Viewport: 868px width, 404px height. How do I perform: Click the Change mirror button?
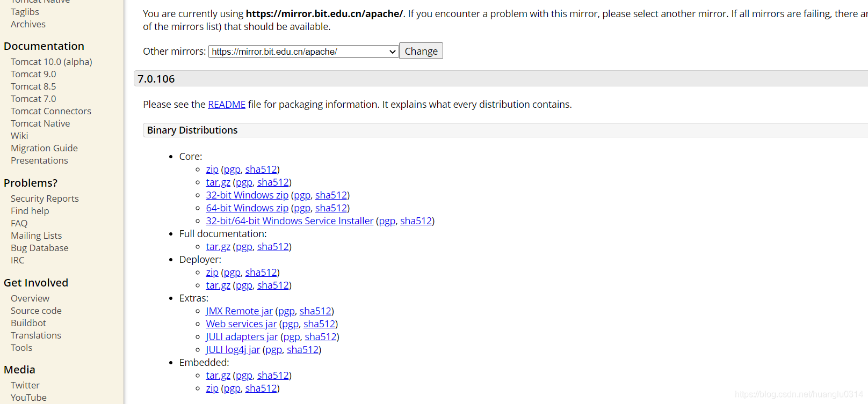tap(421, 51)
